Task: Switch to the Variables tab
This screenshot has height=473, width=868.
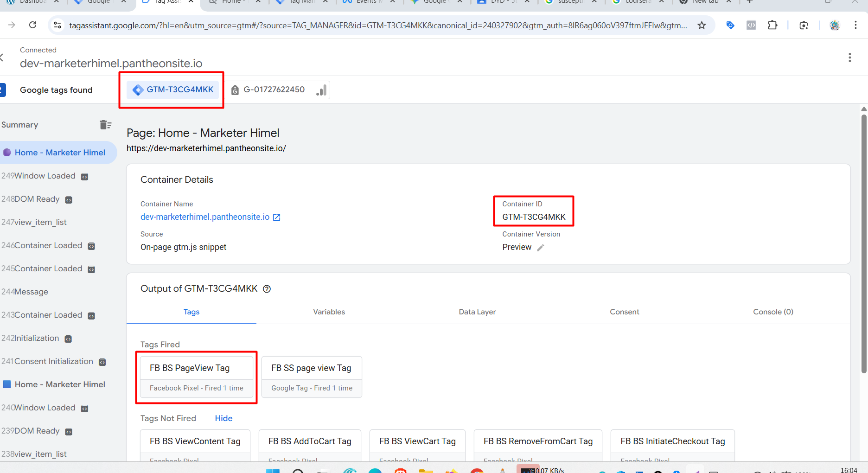Action: 329,312
